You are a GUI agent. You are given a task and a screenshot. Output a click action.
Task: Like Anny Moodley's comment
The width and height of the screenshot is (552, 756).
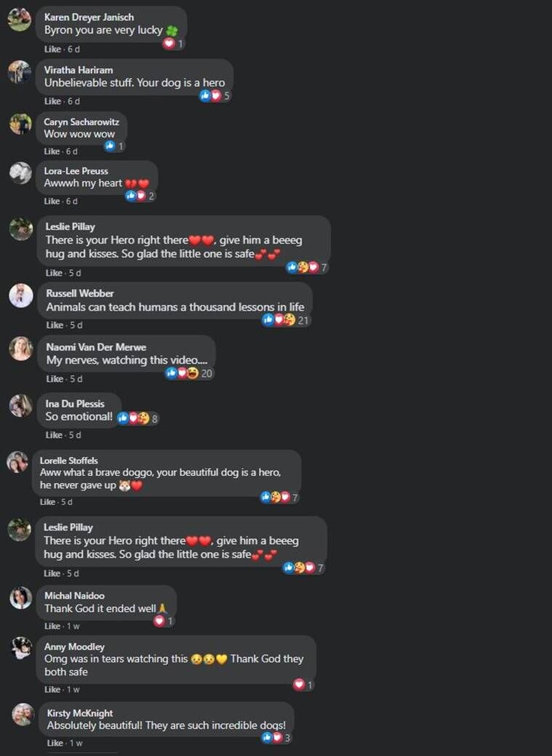click(x=52, y=690)
